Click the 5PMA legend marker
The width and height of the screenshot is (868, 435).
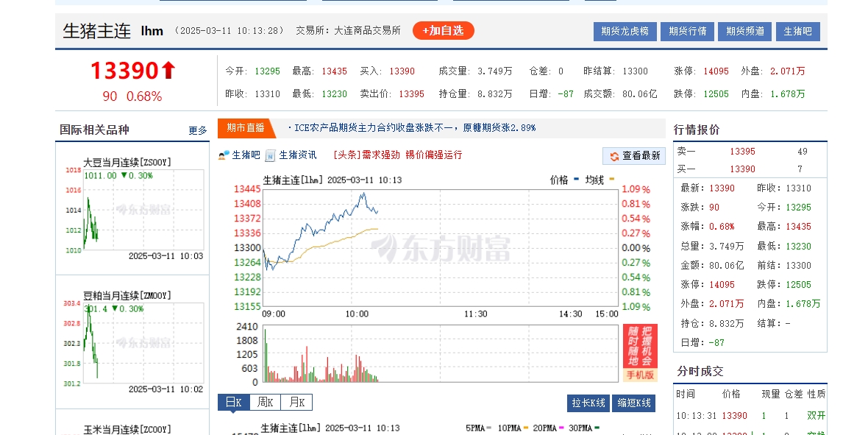489,428
